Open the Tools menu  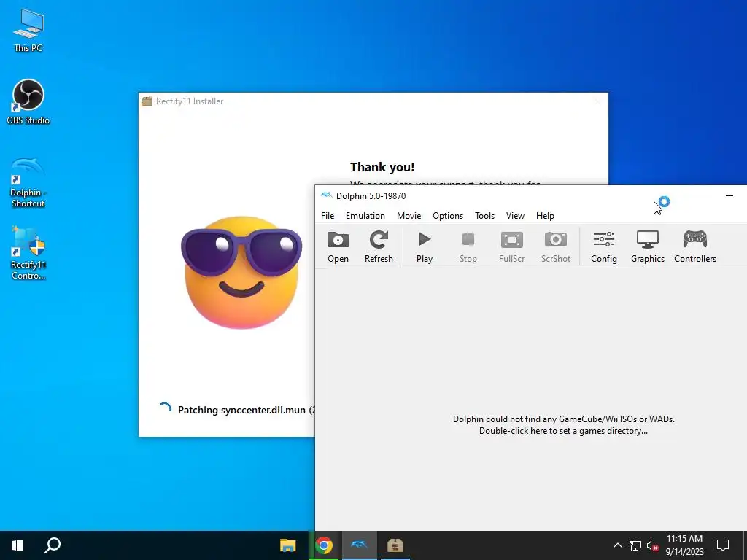pyautogui.click(x=484, y=216)
